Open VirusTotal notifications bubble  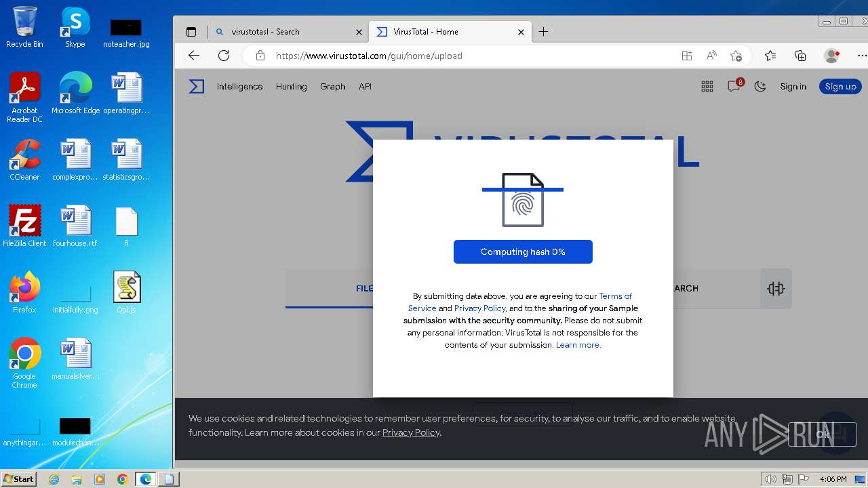click(734, 86)
